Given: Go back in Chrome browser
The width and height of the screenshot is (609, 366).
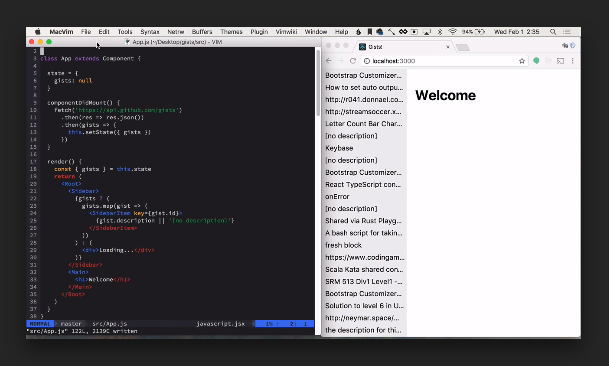Looking at the screenshot, I should (x=329, y=61).
